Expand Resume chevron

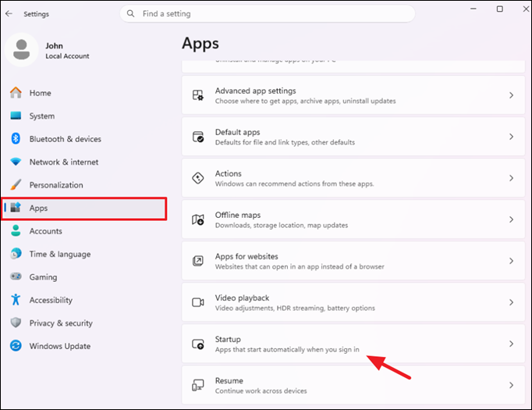coord(511,385)
